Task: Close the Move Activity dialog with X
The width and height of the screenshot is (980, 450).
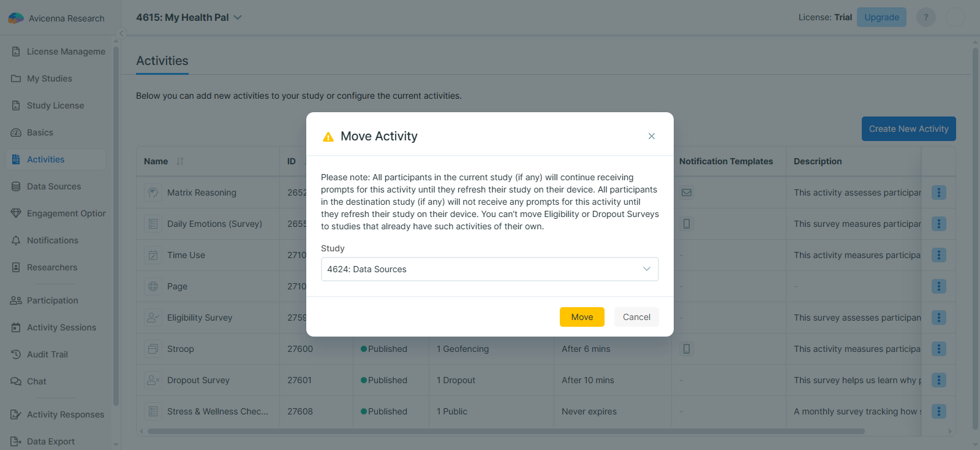Action: pos(651,136)
